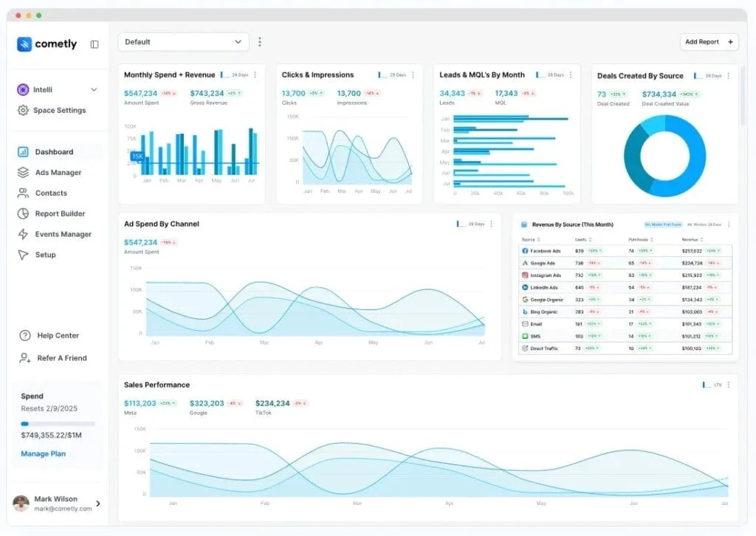Click the Manage Plan link
The height and width of the screenshot is (536, 756).
coord(43,453)
